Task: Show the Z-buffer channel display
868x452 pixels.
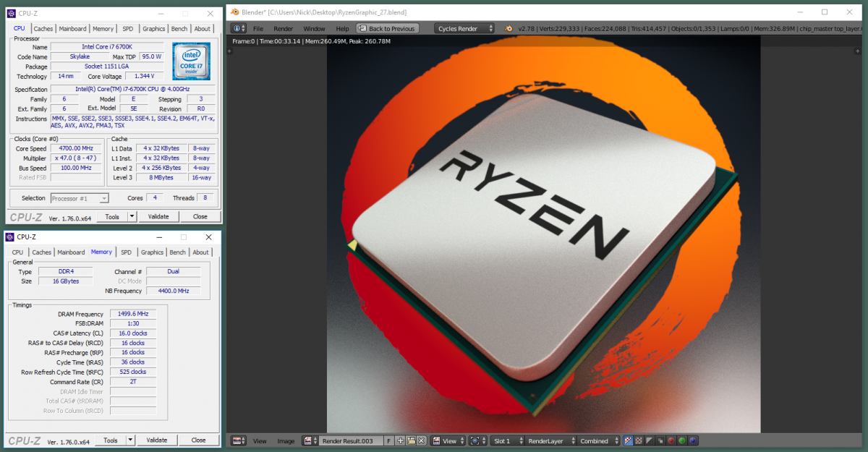Action: 660,440
